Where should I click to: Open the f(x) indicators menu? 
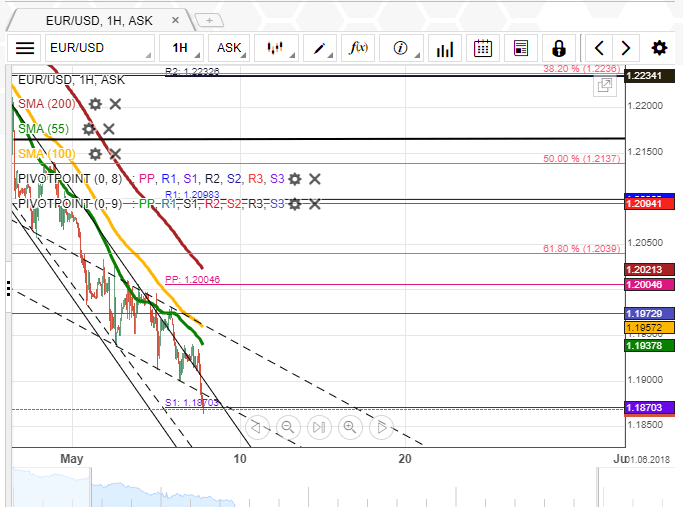click(357, 48)
